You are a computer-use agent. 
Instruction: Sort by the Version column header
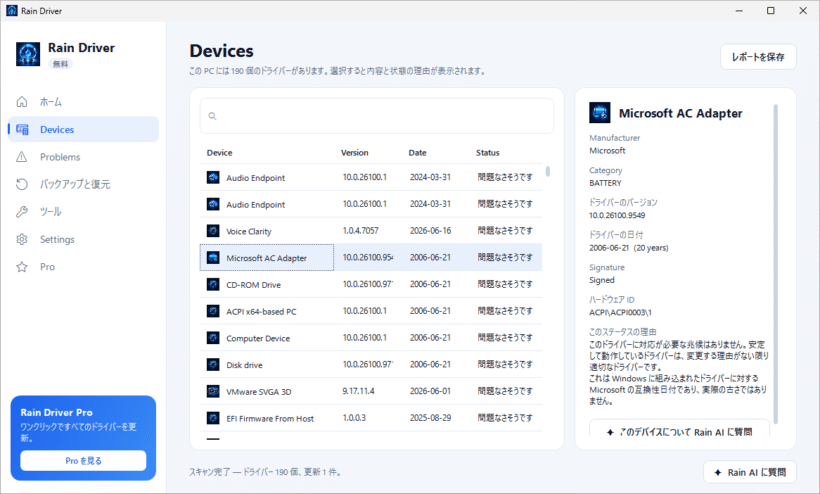[x=355, y=153]
